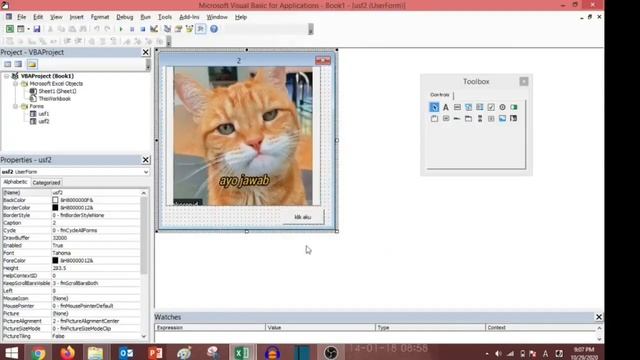Open the Tools menu
Viewport: 640px width, 360px height.
click(164, 17)
